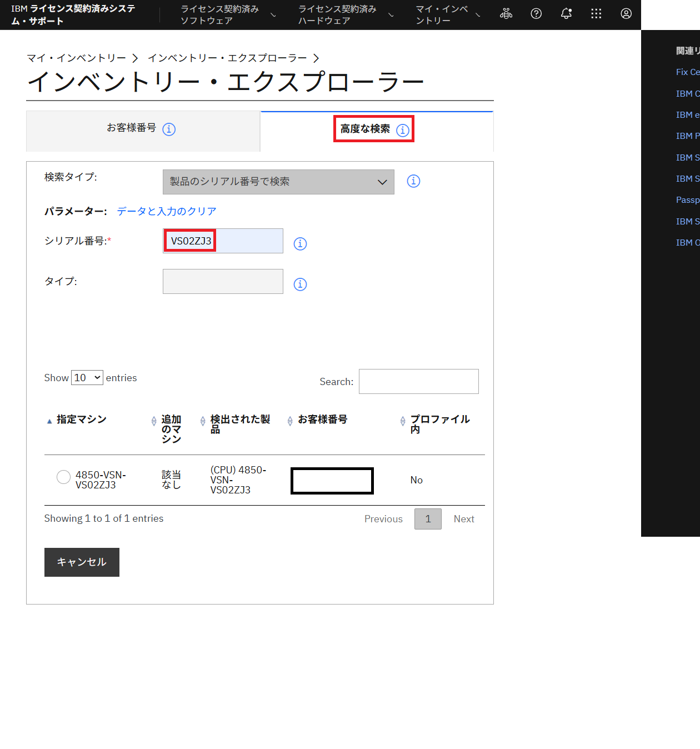
Task: Open the Show entries count dropdown
Action: [87, 378]
